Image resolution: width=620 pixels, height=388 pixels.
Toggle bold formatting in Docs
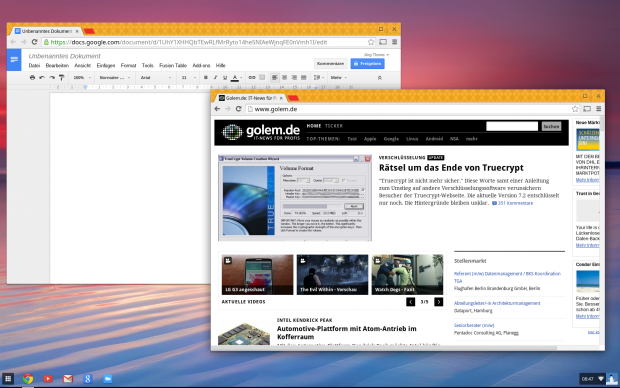206,78
